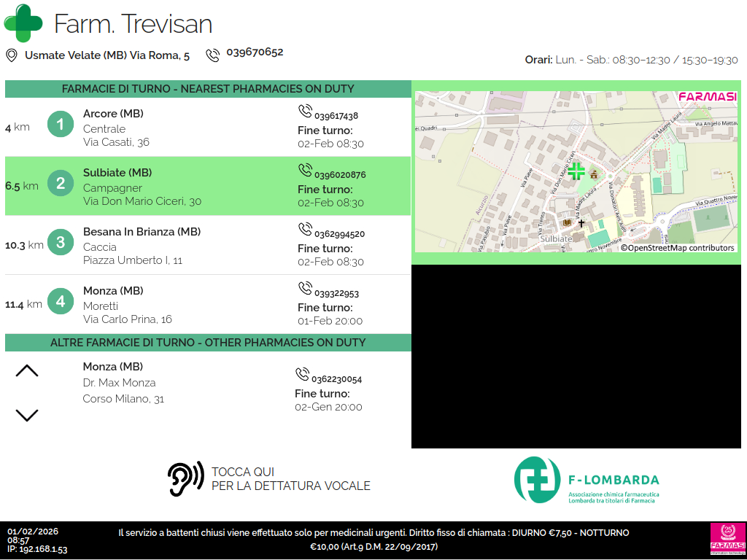Click phone icon for Dr. Max Monza
The width and height of the screenshot is (747, 560).
pyautogui.click(x=302, y=375)
